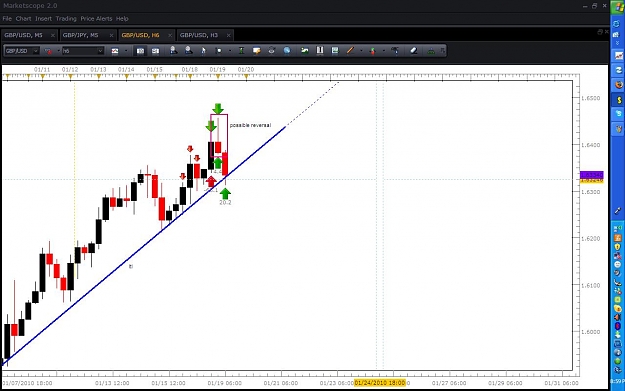Expand the line tool dropdown arrow
This screenshot has height=391, width=625.
[361, 51]
